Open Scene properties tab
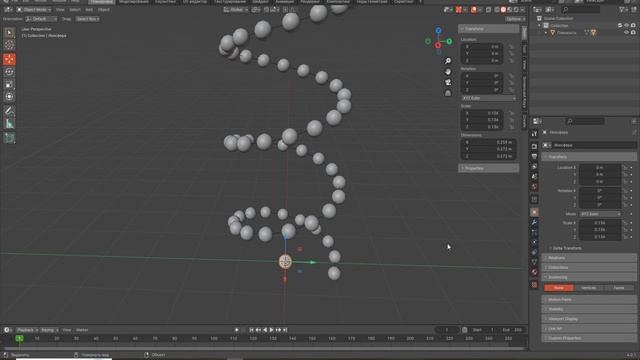Viewport: 640px width, 360px height. click(534, 176)
